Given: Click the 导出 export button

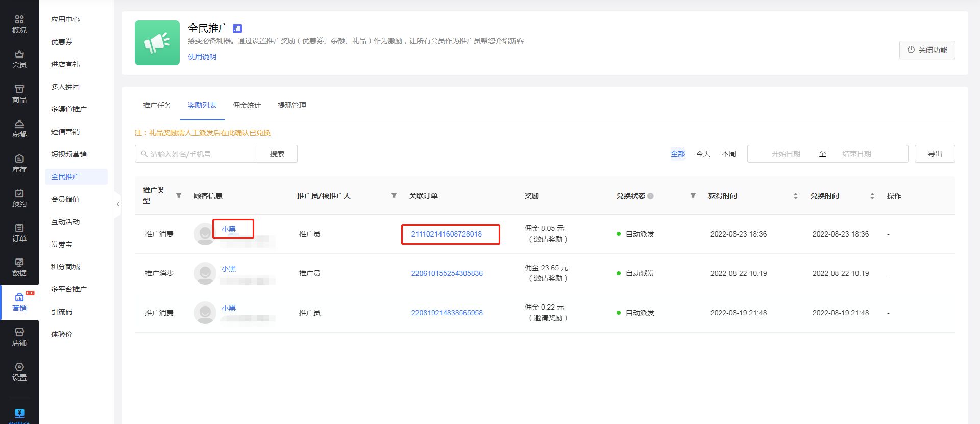Looking at the screenshot, I should click(935, 154).
